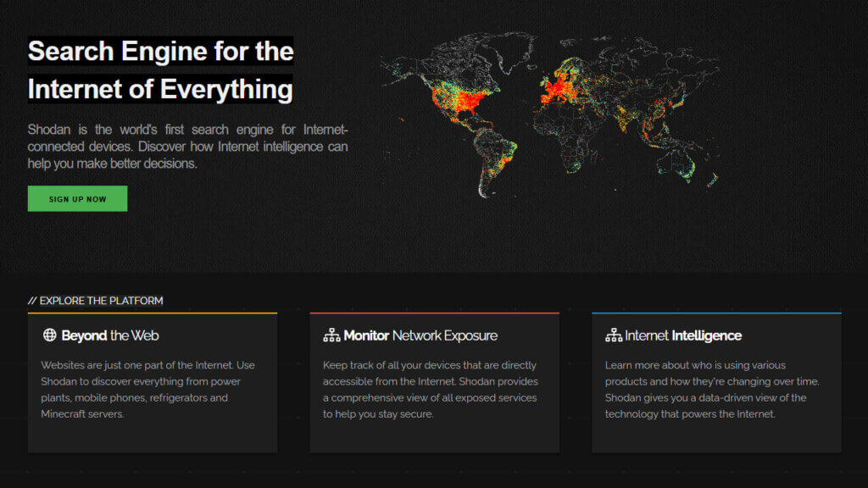Click the Explore the Platform section label
The width and height of the screenshot is (868, 488).
click(x=95, y=301)
